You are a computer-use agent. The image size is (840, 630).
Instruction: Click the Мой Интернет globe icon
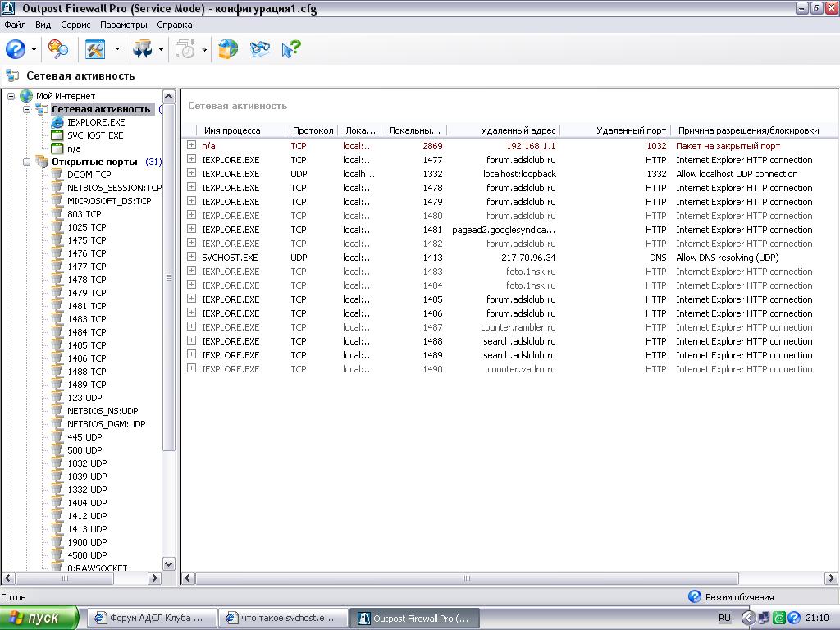click(26, 96)
